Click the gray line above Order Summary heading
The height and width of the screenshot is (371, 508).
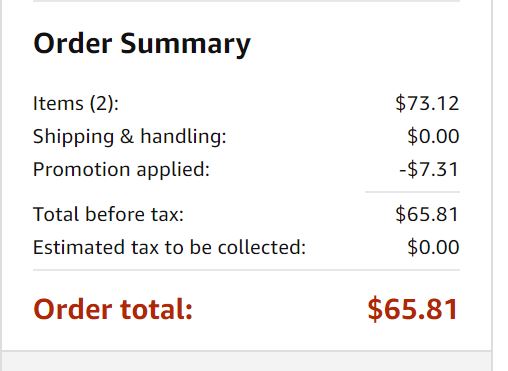(x=246, y=1)
